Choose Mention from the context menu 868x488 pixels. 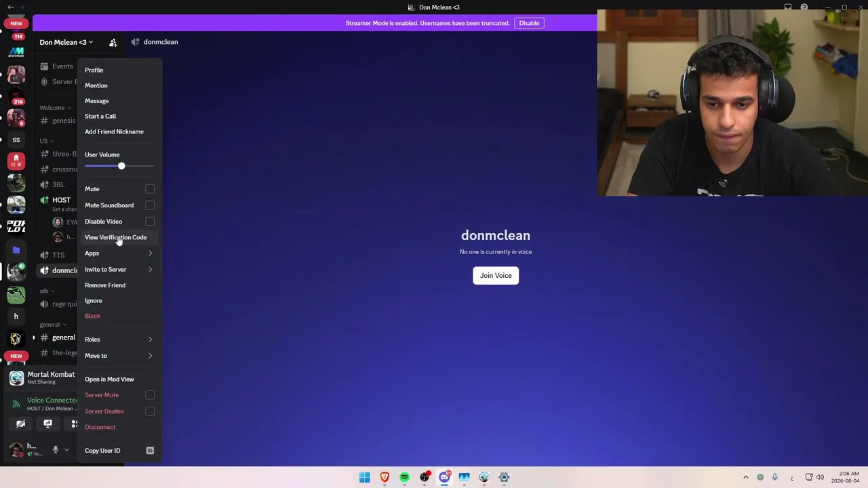point(119,86)
